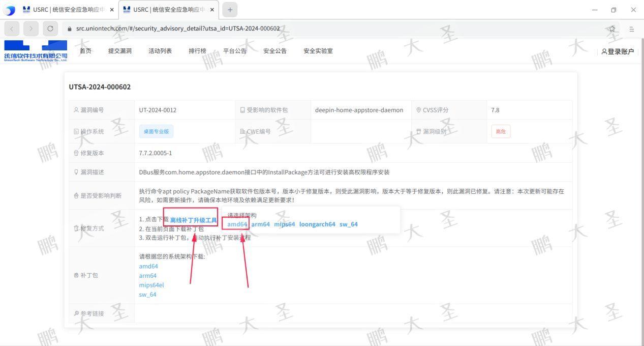Click the padlock site security icon

[70, 29]
